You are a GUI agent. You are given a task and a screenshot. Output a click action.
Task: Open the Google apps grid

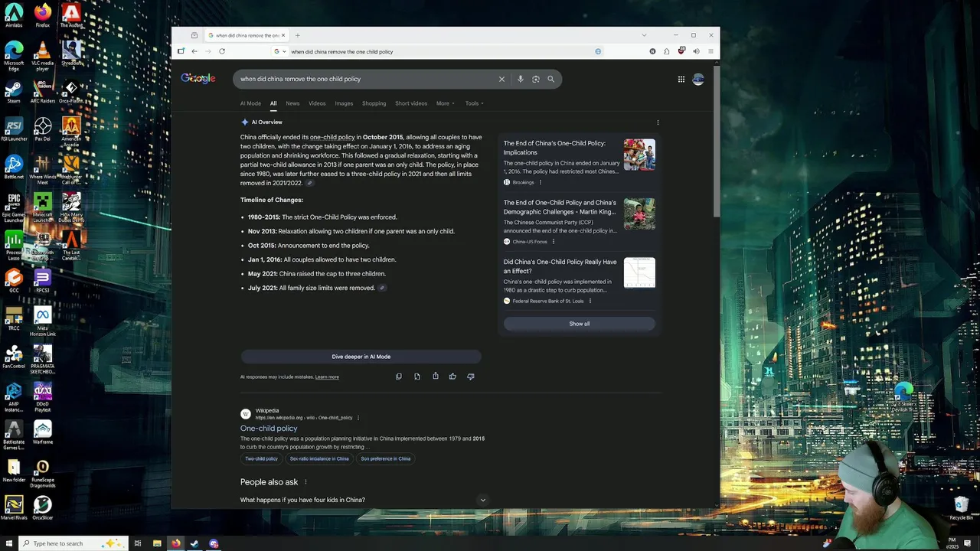681,79
